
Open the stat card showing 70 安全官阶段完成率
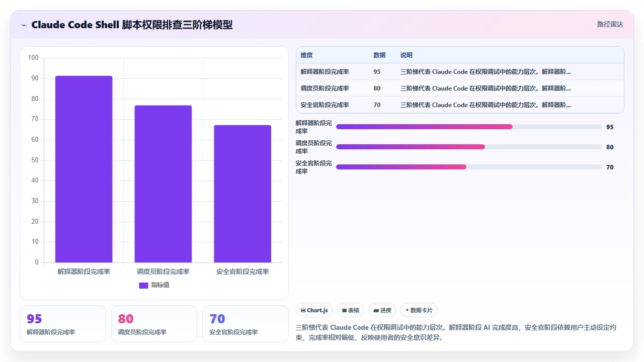click(x=246, y=324)
